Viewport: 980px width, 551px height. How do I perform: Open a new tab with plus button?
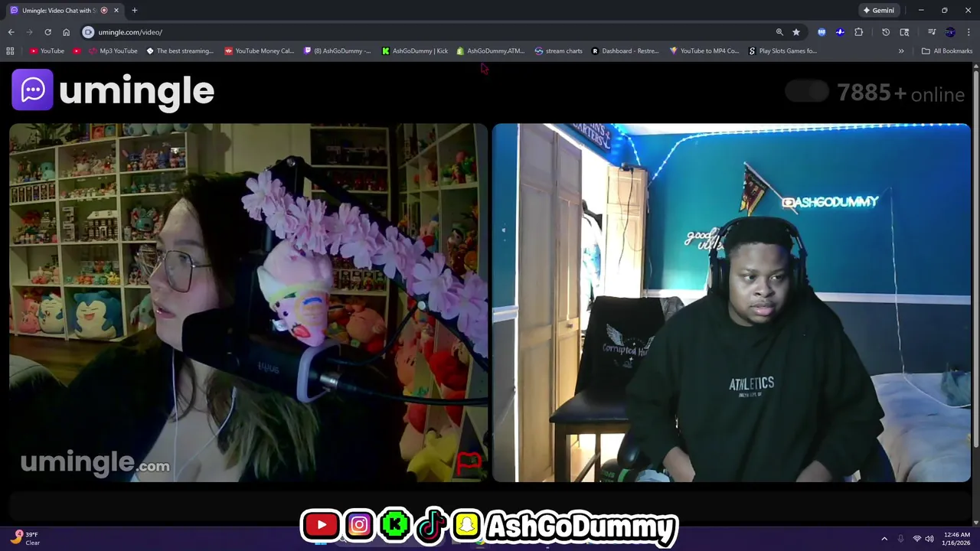click(x=134, y=10)
